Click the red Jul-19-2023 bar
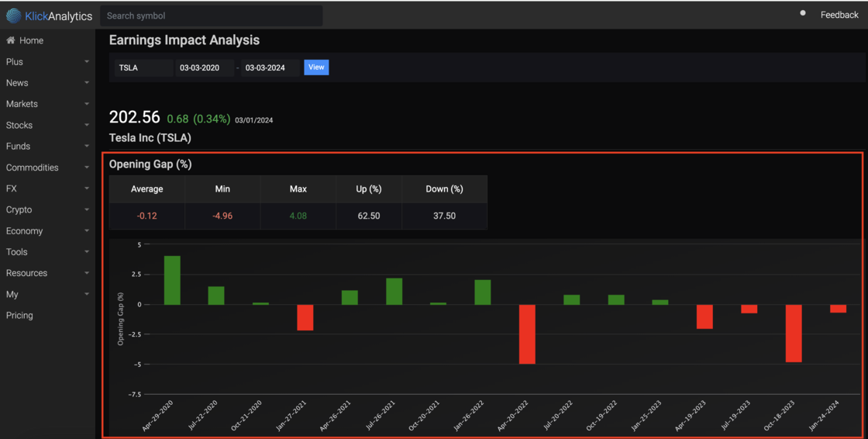868x439 pixels. pos(749,309)
